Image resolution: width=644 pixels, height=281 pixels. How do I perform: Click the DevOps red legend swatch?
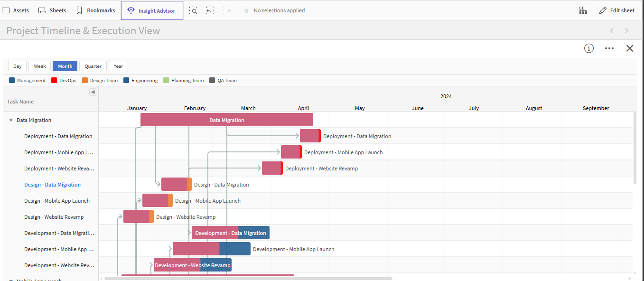(x=54, y=81)
